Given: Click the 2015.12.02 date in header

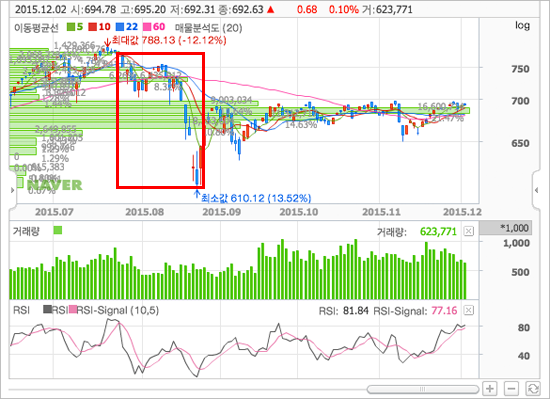Looking at the screenshot, I should coord(40,9).
